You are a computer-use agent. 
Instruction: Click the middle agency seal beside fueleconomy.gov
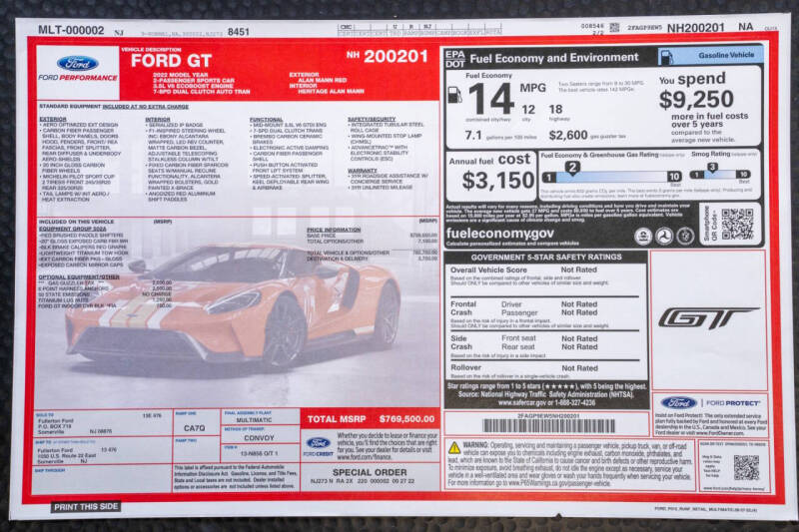point(664,237)
